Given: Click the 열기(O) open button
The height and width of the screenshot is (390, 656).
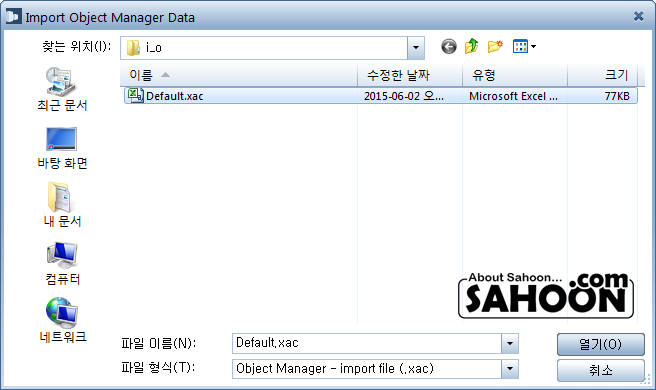Looking at the screenshot, I should coord(600,344).
